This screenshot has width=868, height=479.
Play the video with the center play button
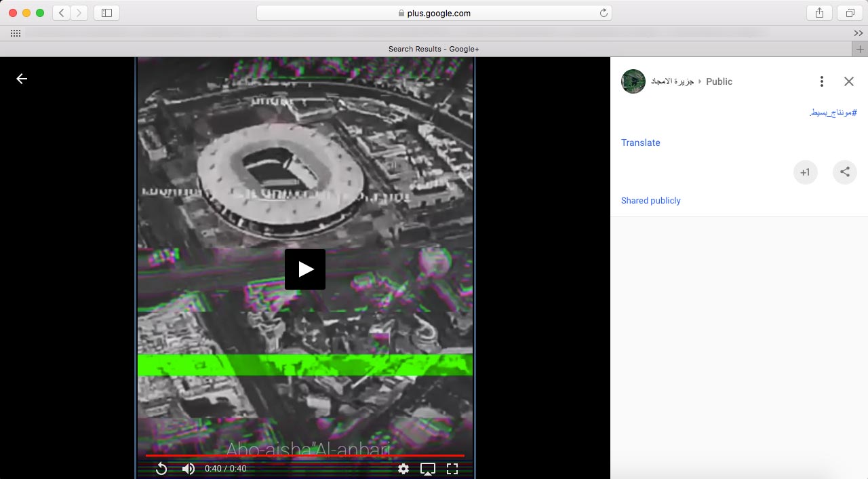tap(305, 269)
